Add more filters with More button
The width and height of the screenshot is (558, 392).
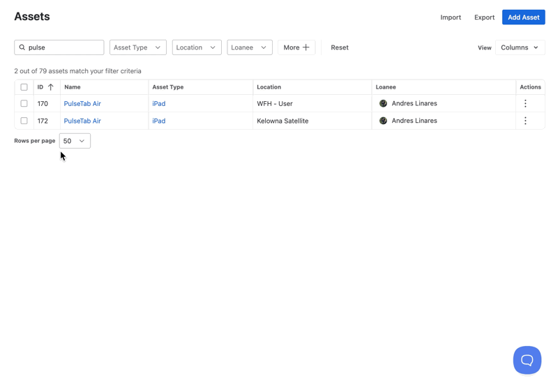[x=296, y=47]
